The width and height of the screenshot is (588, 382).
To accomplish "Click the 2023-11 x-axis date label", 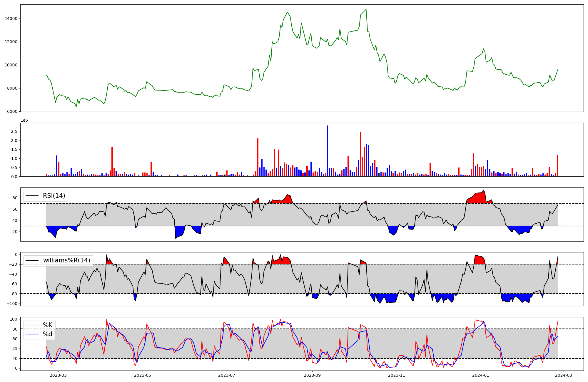I will coord(397,375).
